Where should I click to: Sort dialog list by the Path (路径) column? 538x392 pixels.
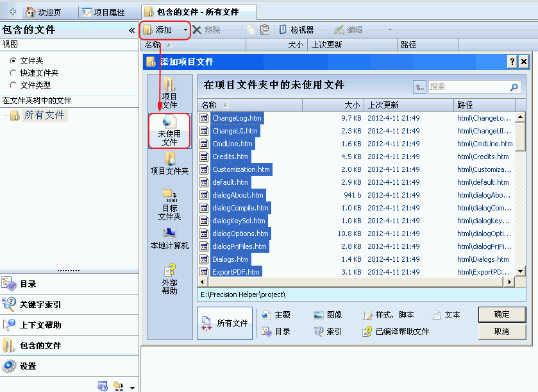click(x=484, y=105)
